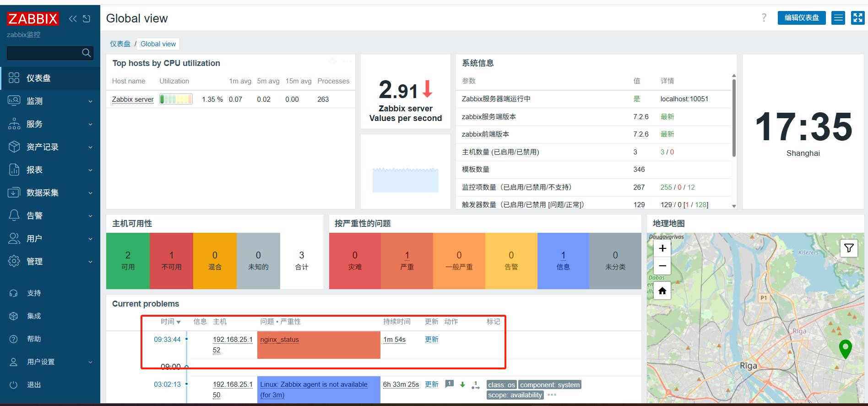Expand the 监测 monitoring menu

point(50,101)
